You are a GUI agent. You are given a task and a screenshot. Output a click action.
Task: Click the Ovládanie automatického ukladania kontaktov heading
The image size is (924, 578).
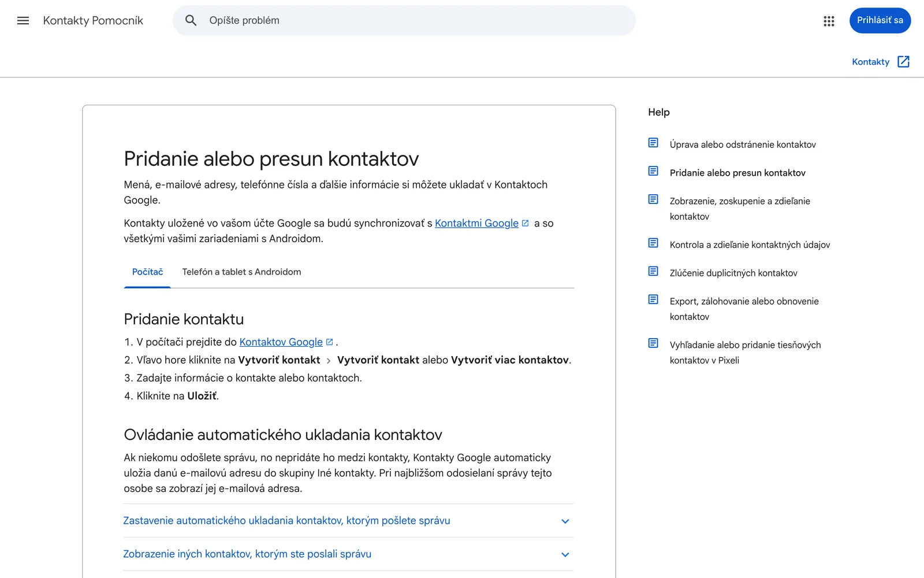[283, 435]
